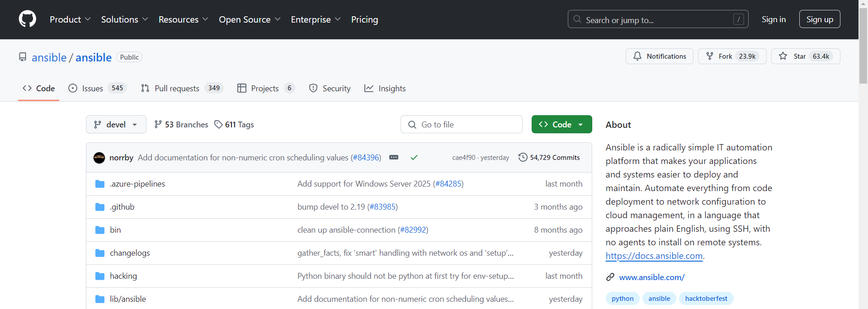This screenshot has height=309, width=868.
Task: Open the Enterprise dropdown menu
Action: pyautogui.click(x=316, y=19)
